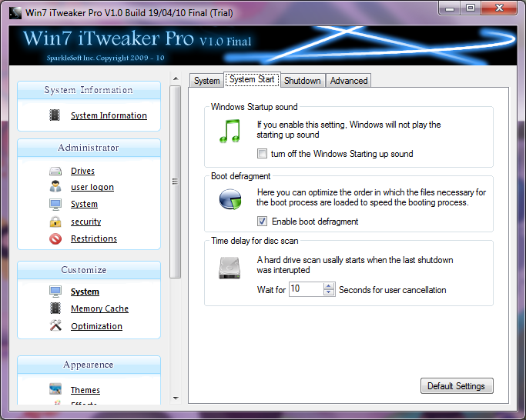This screenshot has width=526, height=420.
Task: Click the Administrator section header
Action: [x=89, y=148]
